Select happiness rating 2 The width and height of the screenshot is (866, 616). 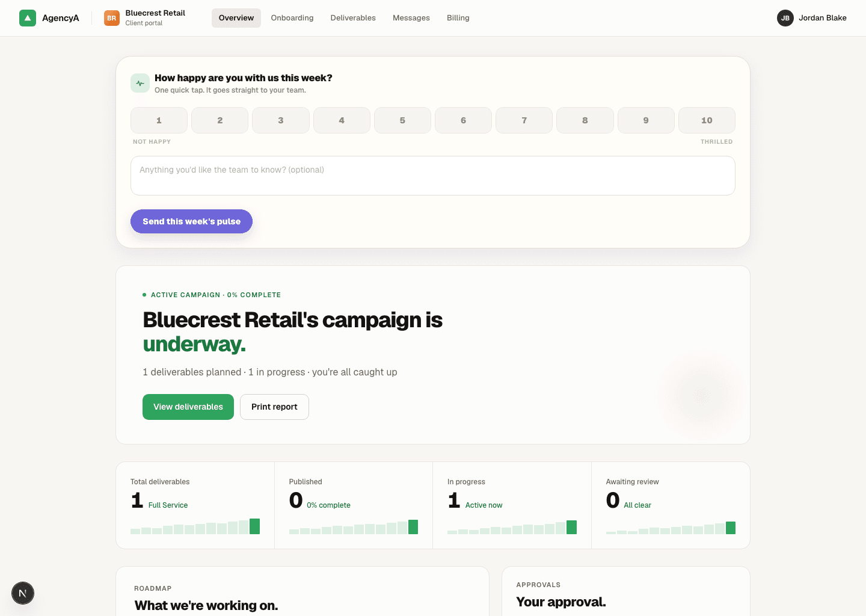pyautogui.click(x=220, y=120)
